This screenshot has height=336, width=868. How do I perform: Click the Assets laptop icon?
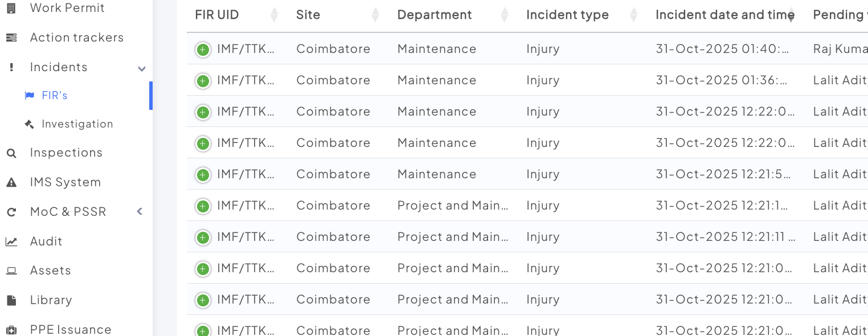click(x=11, y=271)
